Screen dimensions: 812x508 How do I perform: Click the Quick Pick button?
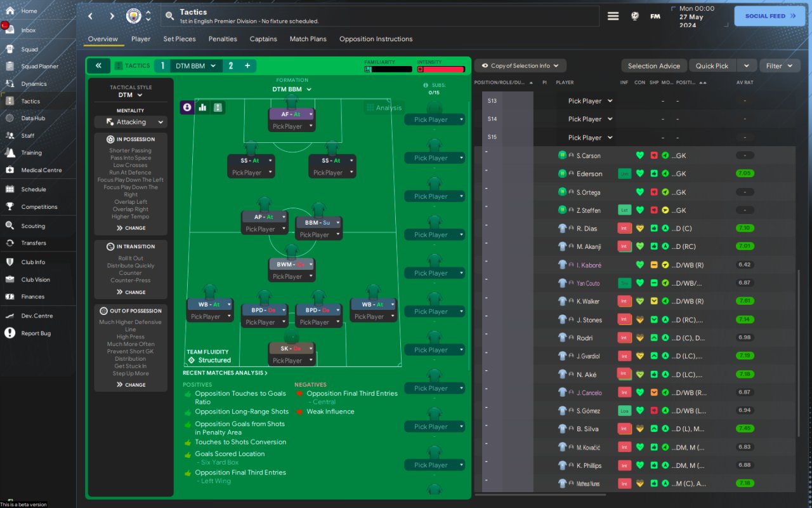coord(712,65)
